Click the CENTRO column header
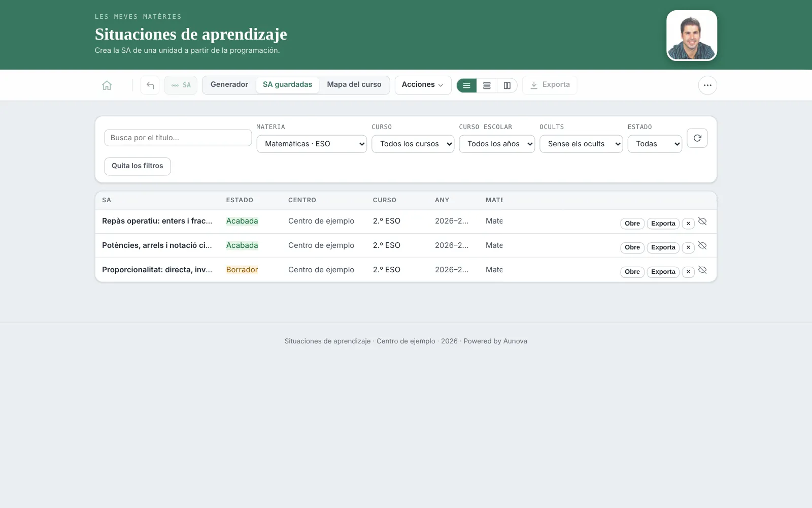Image resolution: width=812 pixels, height=508 pixels. point(302,200)
